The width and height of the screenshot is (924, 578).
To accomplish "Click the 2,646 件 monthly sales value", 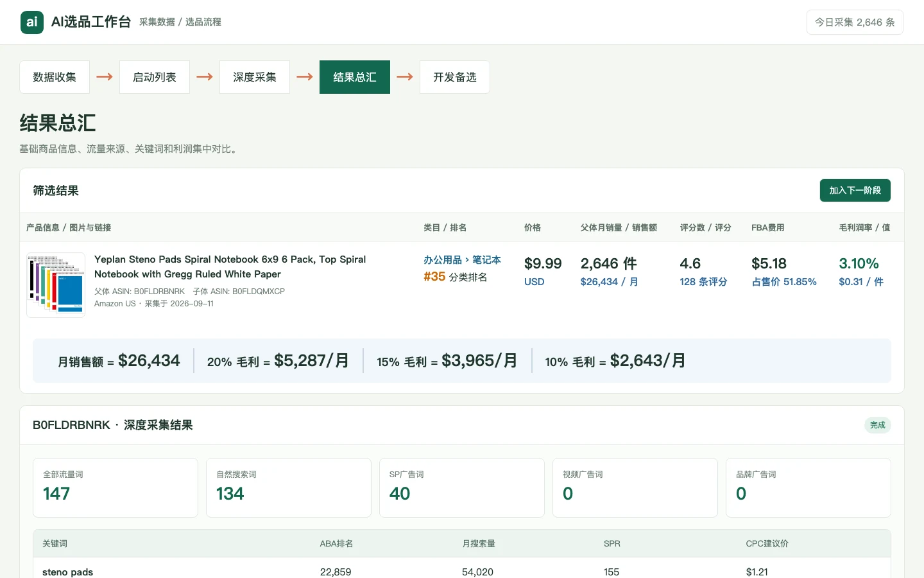I will (x=609, y=263).
